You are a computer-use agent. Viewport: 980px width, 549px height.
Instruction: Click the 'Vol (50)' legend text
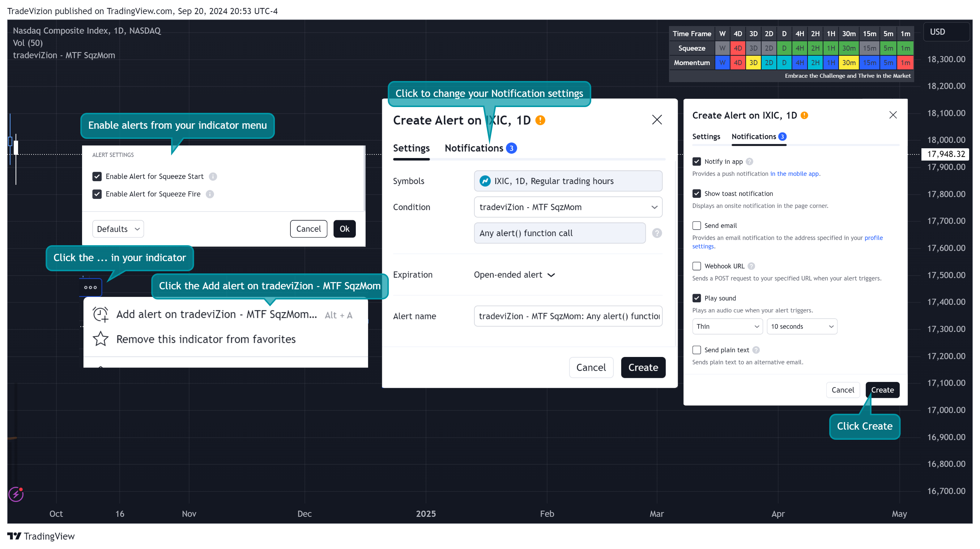click(x=28, y=43)
